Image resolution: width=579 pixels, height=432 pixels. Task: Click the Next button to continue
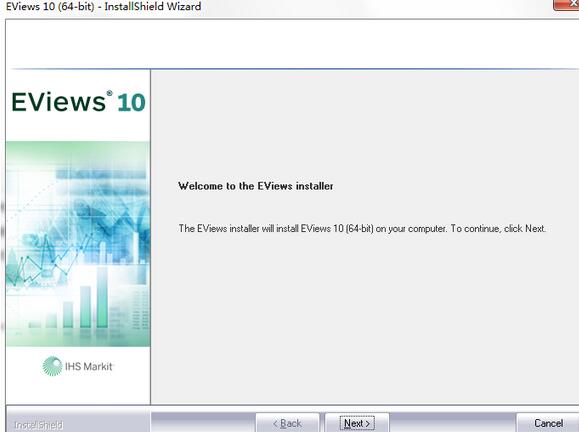(x=357, y=423)
